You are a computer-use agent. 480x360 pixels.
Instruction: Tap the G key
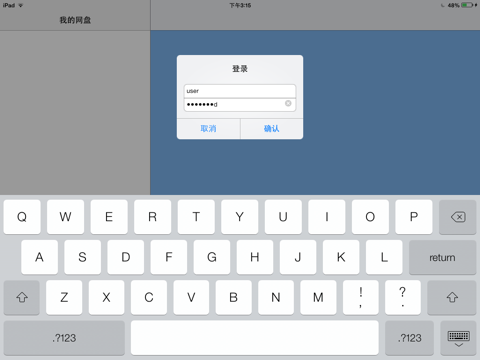point(212,257)
